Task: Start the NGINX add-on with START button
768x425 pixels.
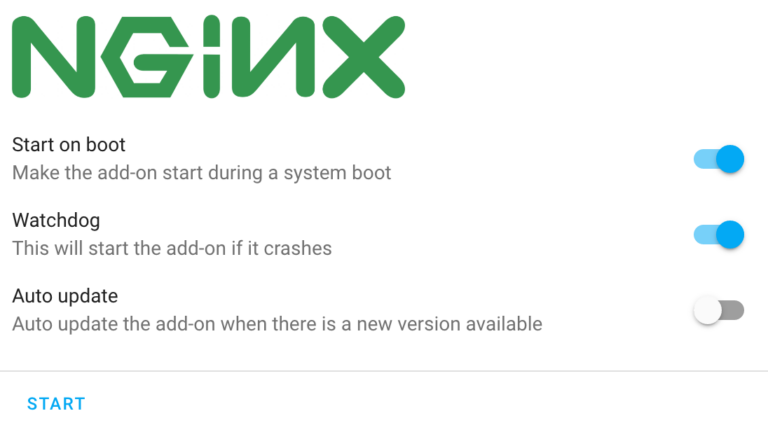Action: pos(56,404)
